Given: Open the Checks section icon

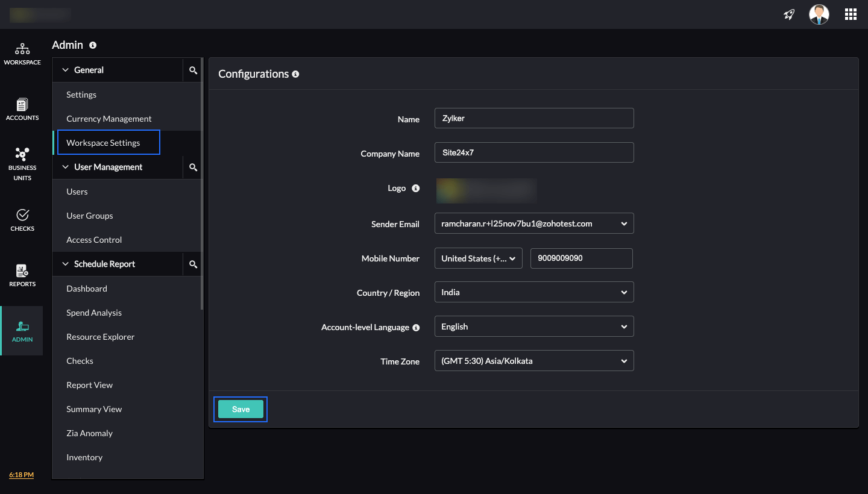Looking at the screenshot, I should tap(22, 220).
